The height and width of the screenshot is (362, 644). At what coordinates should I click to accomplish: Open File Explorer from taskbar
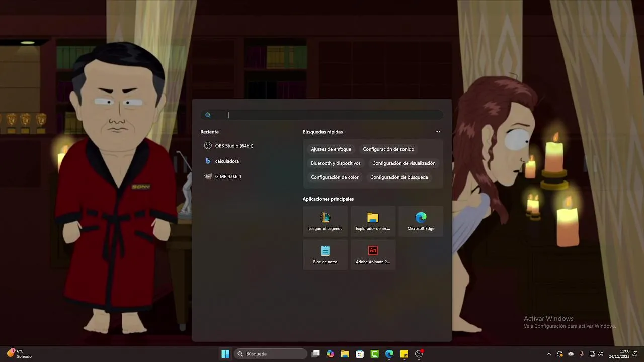(345, 354)
